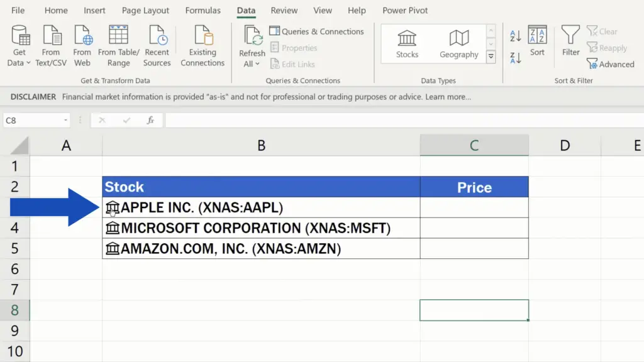Open the Sort dialog

pos(537,41)
